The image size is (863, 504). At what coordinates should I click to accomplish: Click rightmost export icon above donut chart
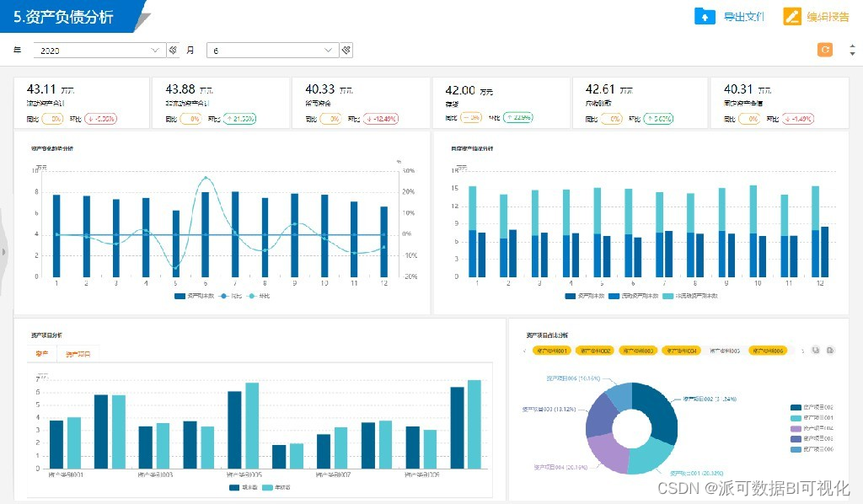[x=830, y=350]
